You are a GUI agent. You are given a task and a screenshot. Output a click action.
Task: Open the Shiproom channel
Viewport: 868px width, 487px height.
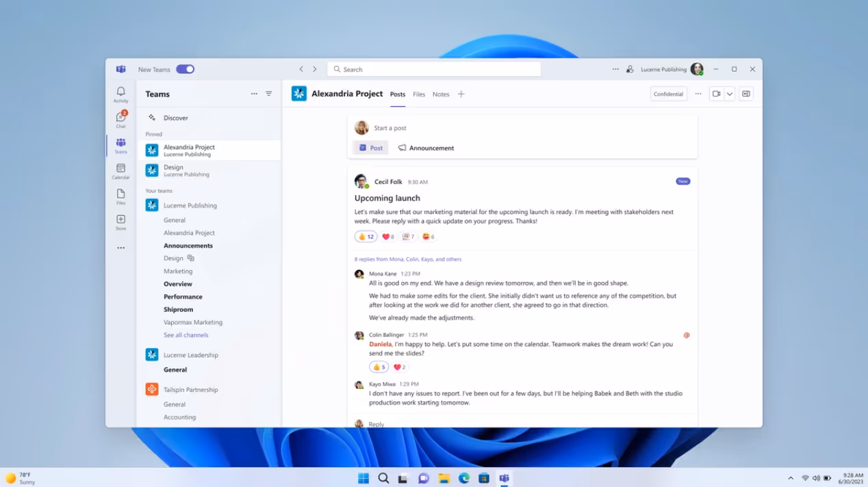coord(178,310)
